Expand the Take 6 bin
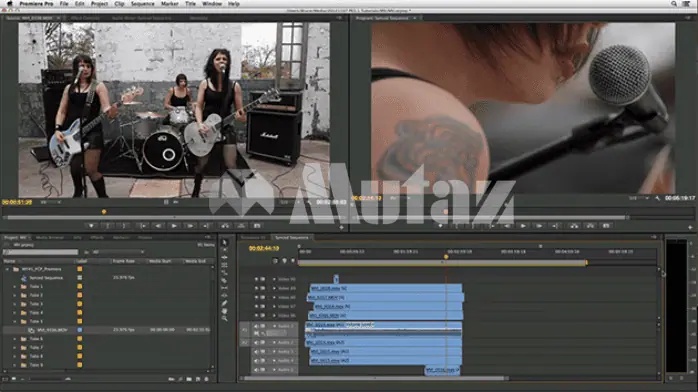The width and height of the screenshot is (698, 392). pos(15,339)
